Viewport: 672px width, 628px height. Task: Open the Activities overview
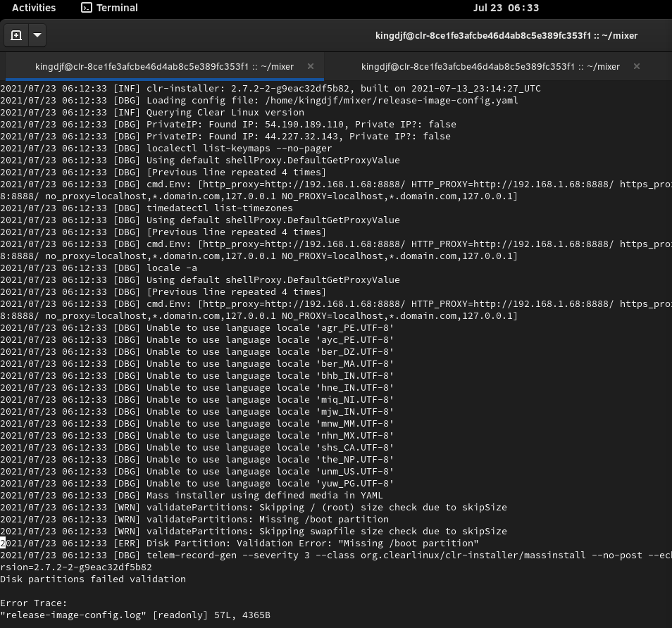[33, 8]
